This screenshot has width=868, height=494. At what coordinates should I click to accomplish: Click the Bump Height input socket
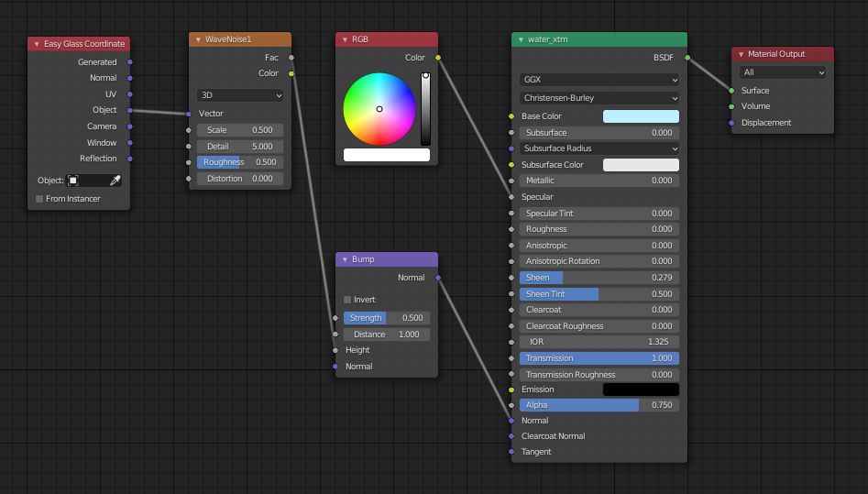click(x=335, y=350)
